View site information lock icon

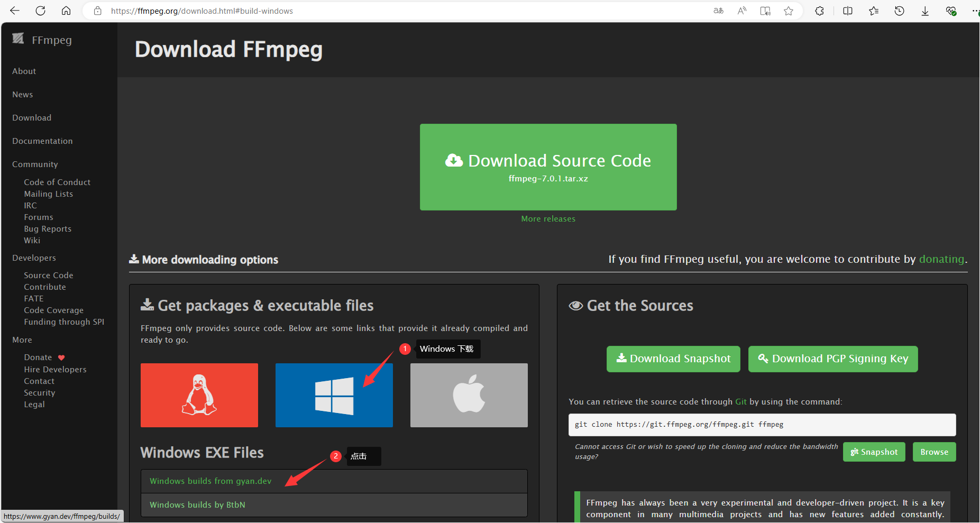(97, 11)
